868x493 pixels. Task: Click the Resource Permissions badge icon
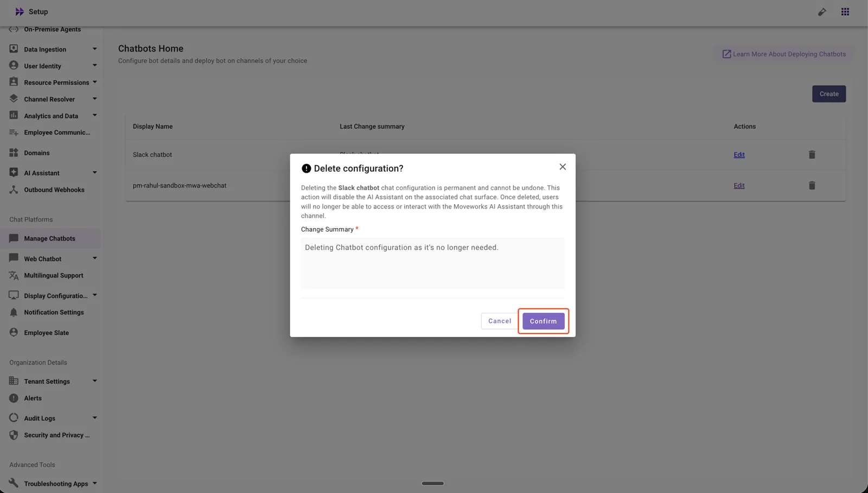[14, 82]
